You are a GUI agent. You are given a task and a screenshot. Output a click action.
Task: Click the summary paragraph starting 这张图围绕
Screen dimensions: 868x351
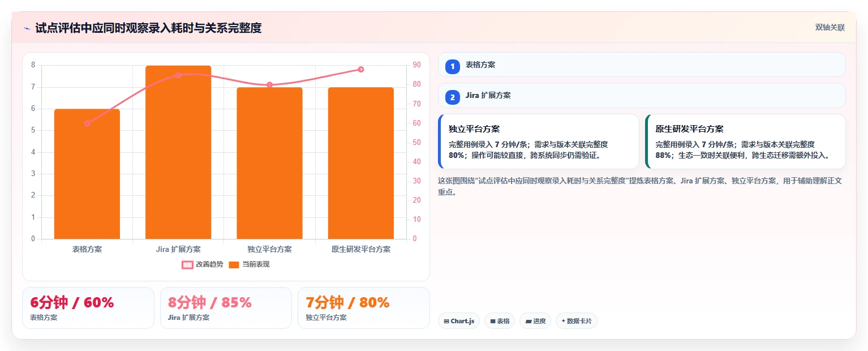[640, 186]
